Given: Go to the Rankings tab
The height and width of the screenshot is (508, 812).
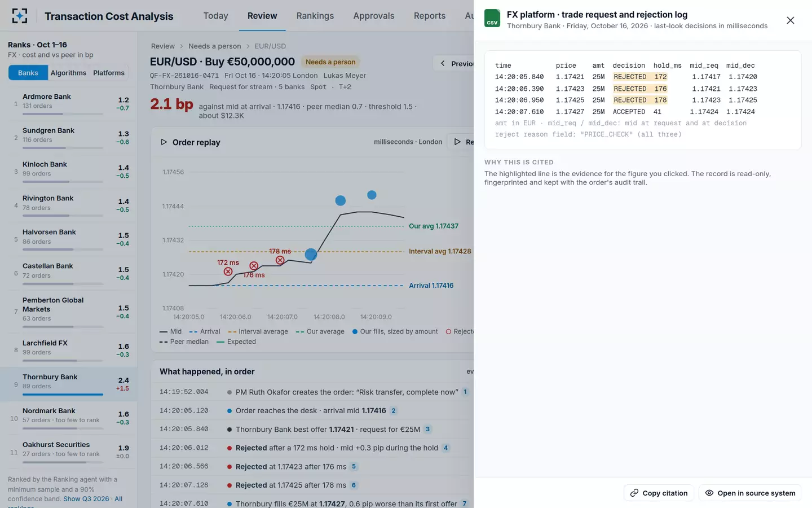Looking at the screenshot, I should tap(315, 16).
